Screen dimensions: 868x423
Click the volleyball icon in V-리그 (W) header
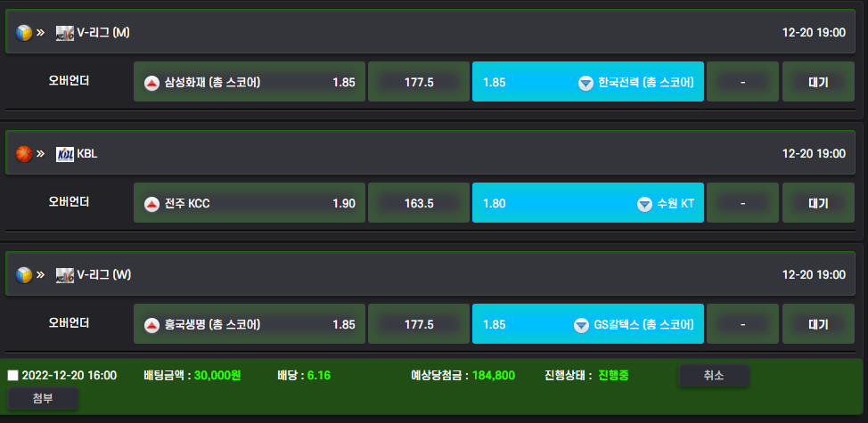pos(24,275)
